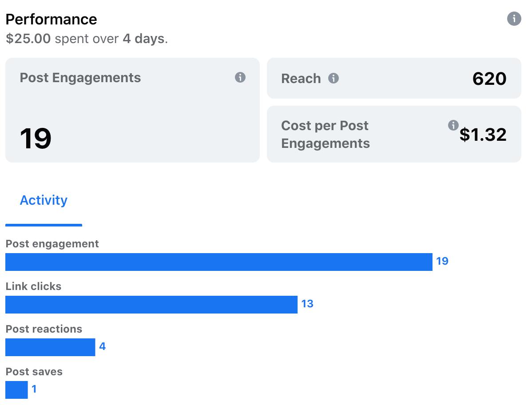This screenshot has height=405, width=532.
Task: Click the Post saves label
Action: point(34,372)
